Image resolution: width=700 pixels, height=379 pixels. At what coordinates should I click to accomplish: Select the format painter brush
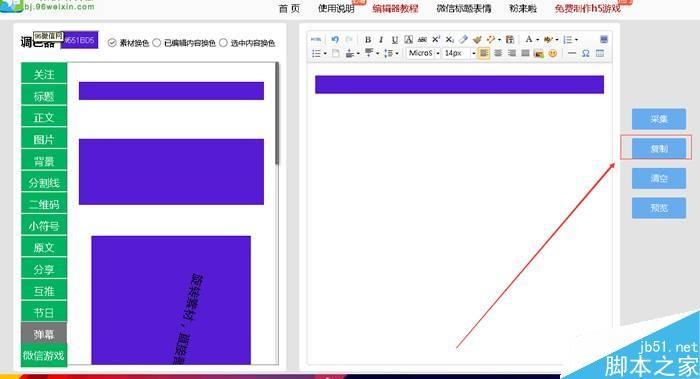477,40
